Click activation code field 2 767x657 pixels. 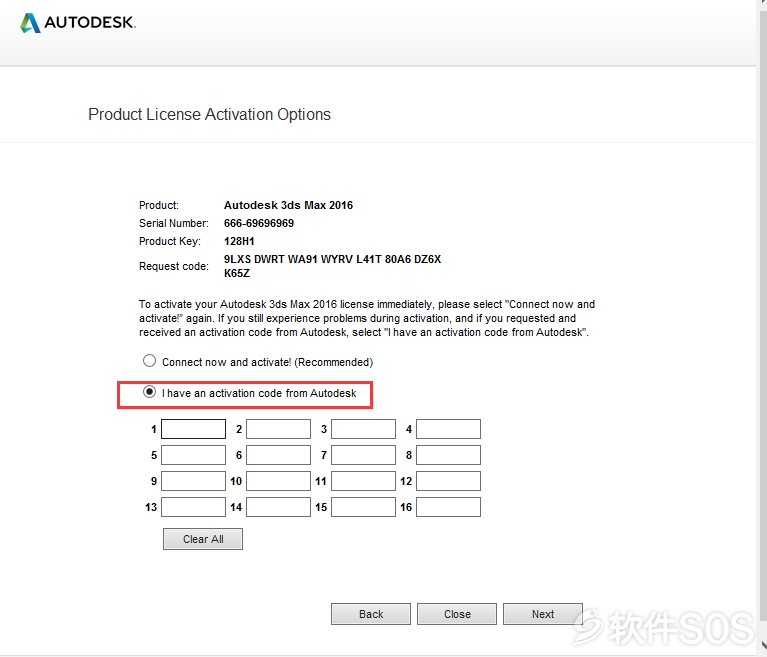point(278,429)
